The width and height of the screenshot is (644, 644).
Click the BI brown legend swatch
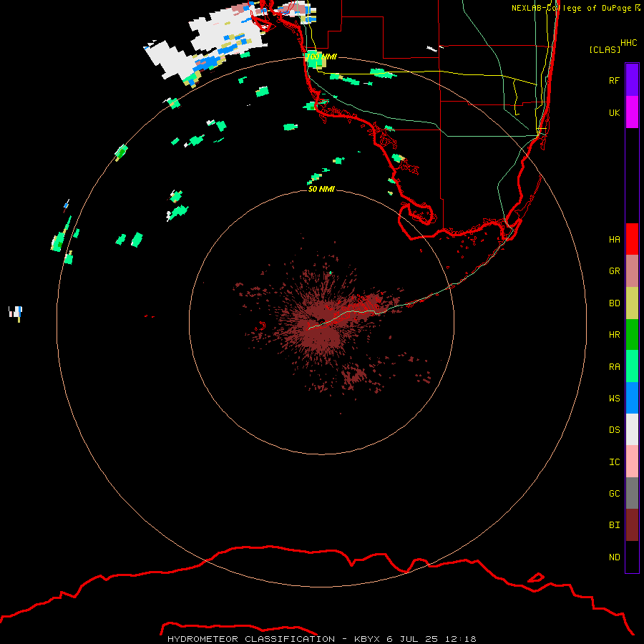[x=632, y=525]
